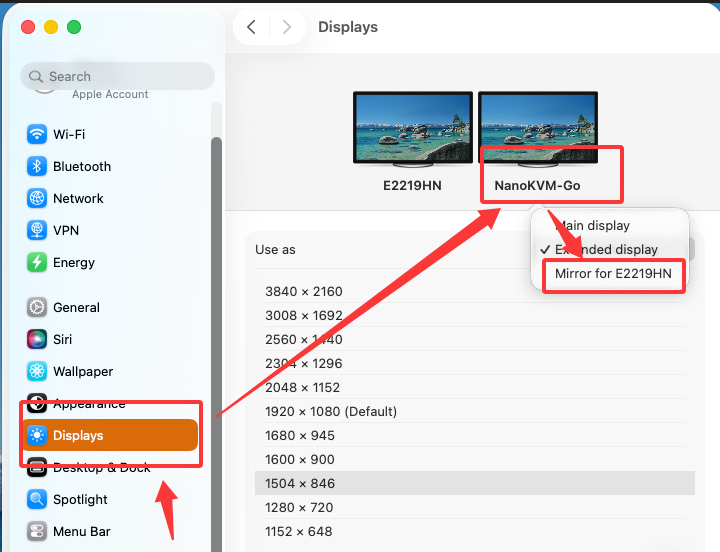Click the Use as label
720x552 pixels.
click(x=276, y=249)
